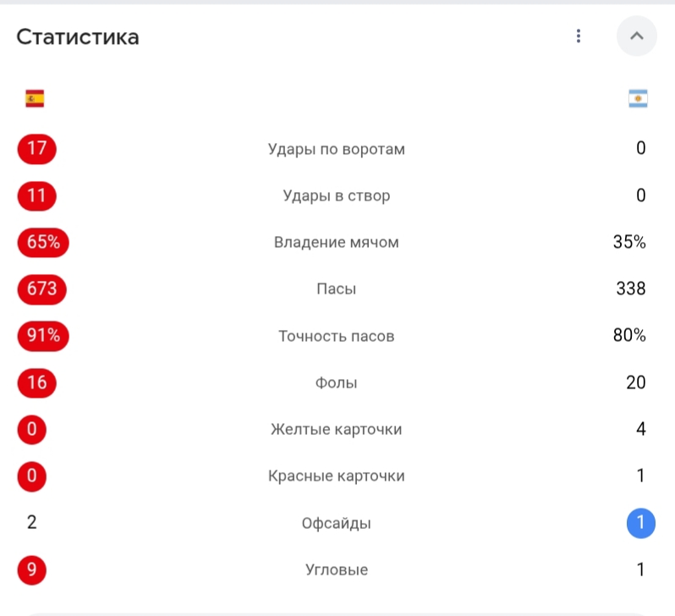Select the red 17 shots badge
Viewport: 675px width, 616px height.
point(37,149)
